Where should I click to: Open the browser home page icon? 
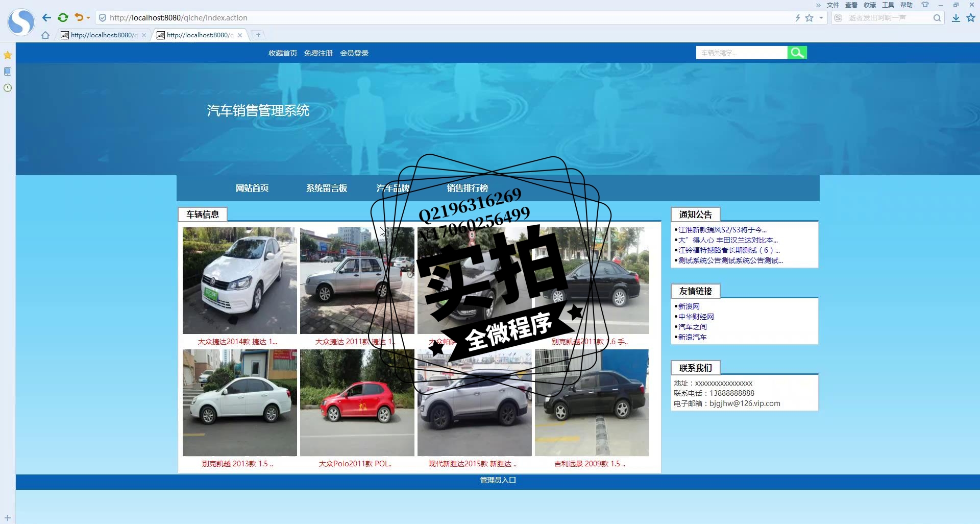(45, 35)
